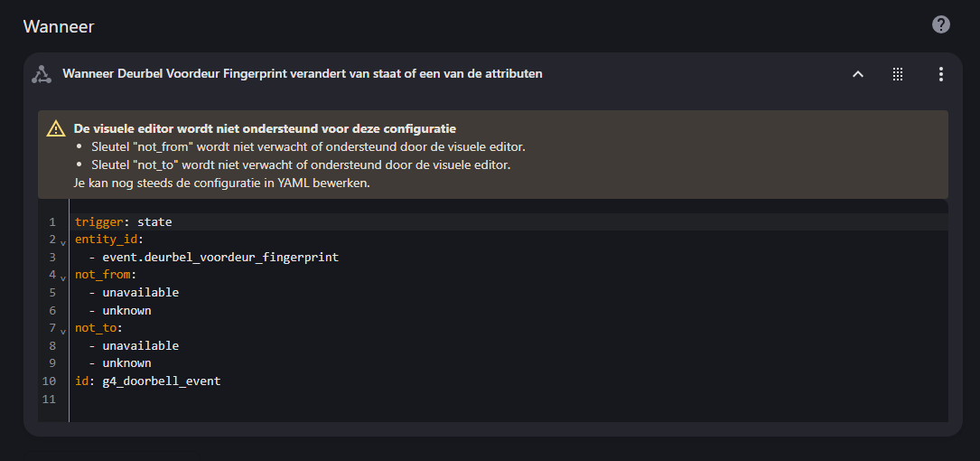Click the 'id: g4_doorbell_event' line

(x=147, y=381)
